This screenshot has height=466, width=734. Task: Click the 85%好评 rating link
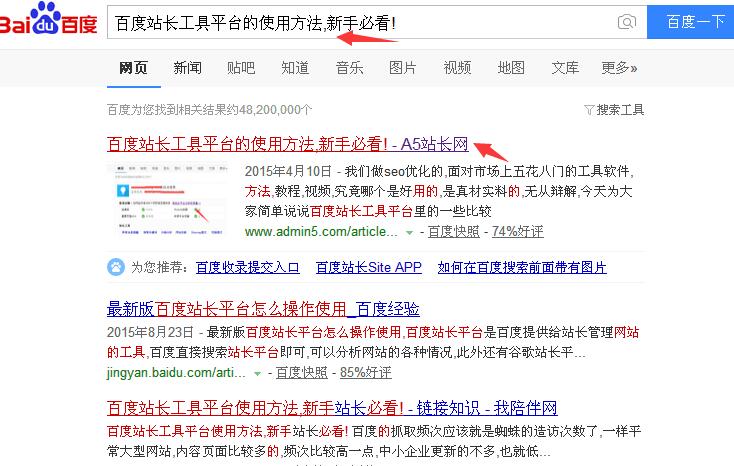366,373
